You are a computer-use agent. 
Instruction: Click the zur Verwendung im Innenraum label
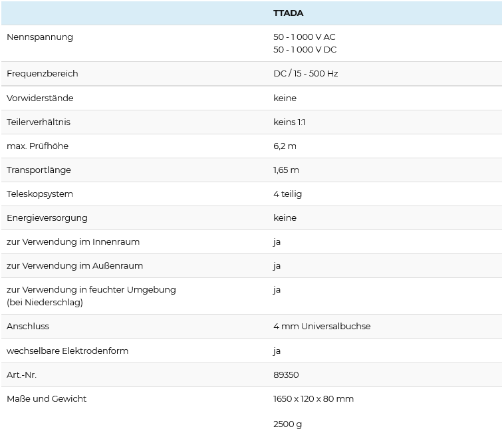tap(73, 241)
